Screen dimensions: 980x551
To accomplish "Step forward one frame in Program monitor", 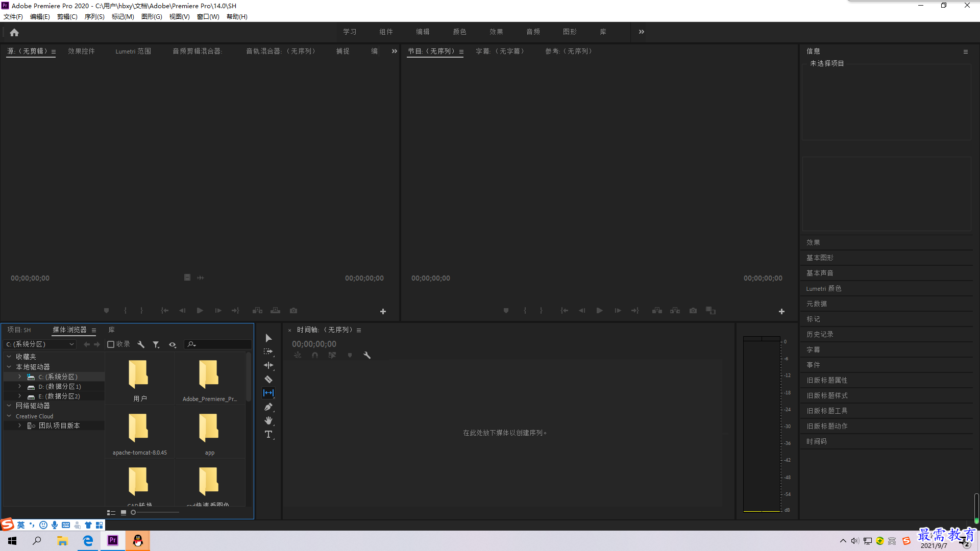I will coord(618,310).
